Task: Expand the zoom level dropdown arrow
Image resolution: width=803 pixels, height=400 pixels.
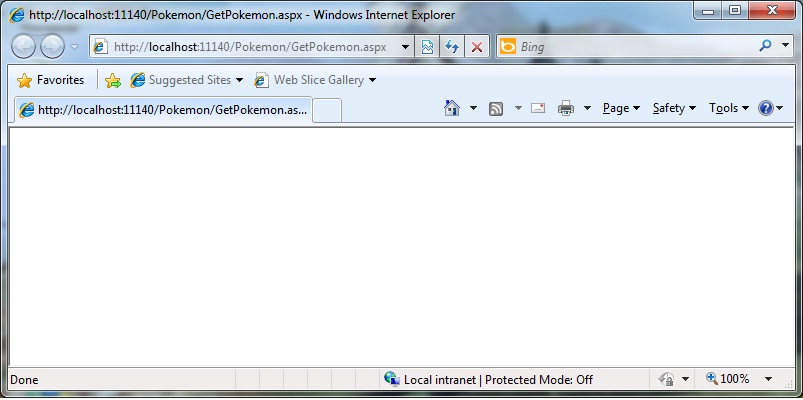Action: (x=768, y=380)
